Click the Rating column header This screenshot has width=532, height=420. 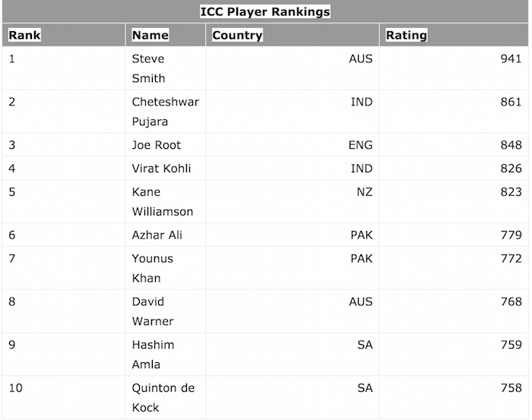point(407,35)
